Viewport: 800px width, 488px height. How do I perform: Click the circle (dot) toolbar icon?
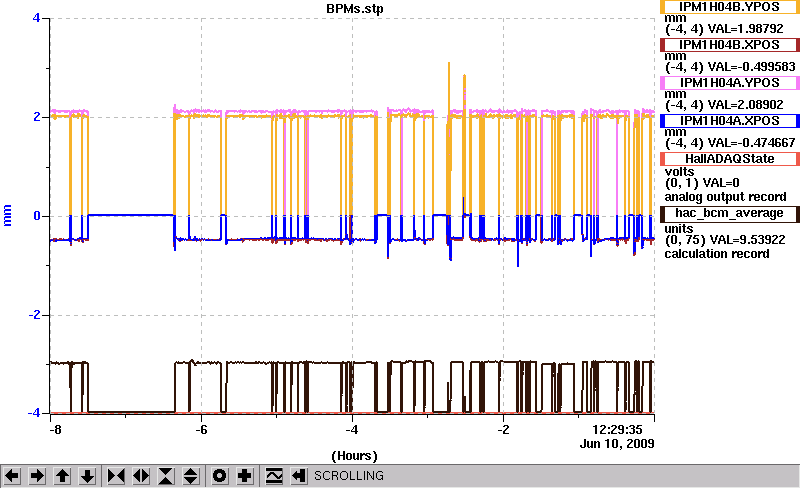pyautogui.click(x=220, y=476)
